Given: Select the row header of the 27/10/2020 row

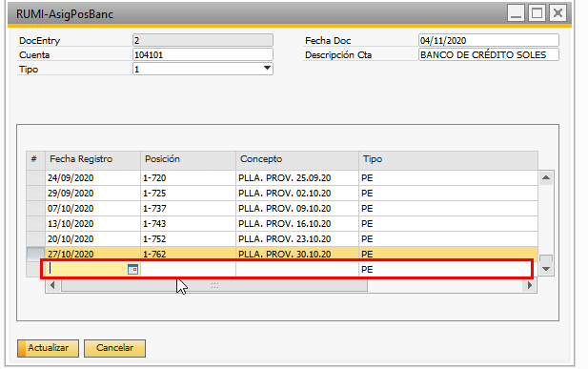Looking at the screenshot, I should click(35, 254).
